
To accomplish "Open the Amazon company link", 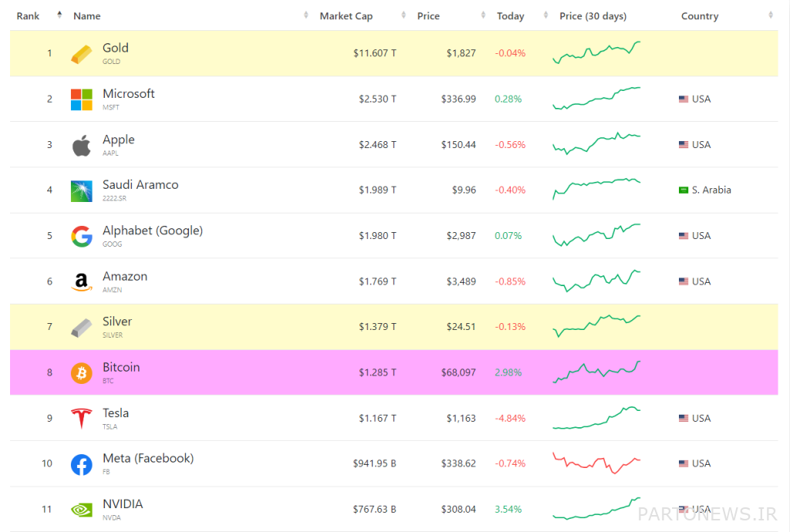I will [125, 276].
